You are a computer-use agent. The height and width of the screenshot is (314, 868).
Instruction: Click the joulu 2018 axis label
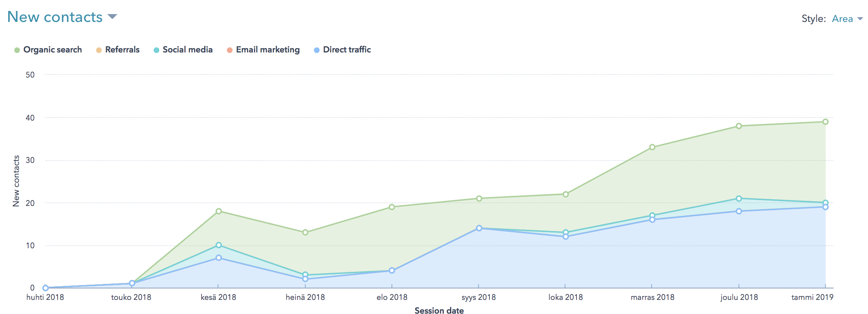(739, 297)
